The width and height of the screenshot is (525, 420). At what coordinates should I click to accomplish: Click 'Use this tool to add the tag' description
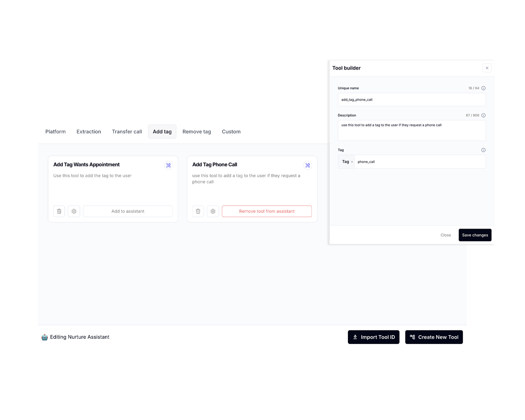pos(92,176)
